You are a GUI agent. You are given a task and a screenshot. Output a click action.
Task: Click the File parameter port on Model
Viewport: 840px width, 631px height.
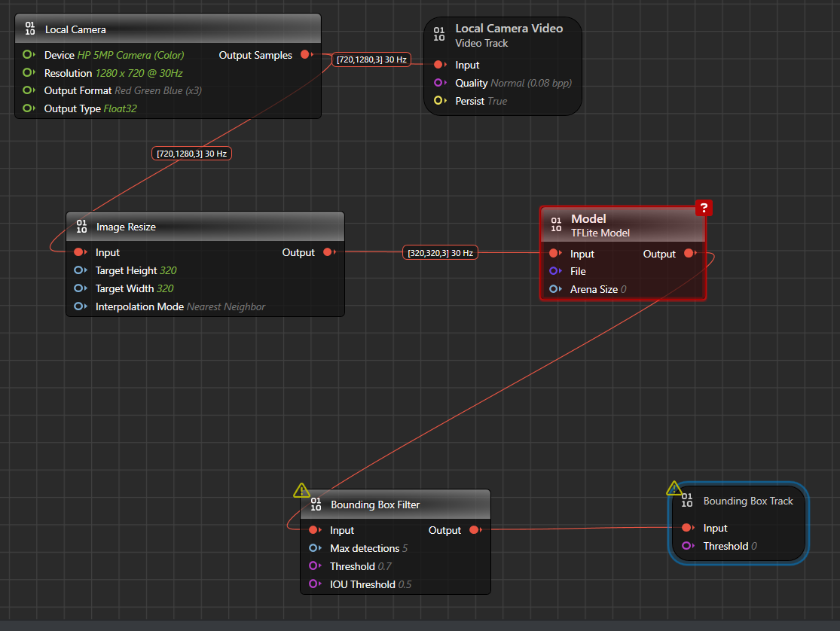tap(555, 271)
